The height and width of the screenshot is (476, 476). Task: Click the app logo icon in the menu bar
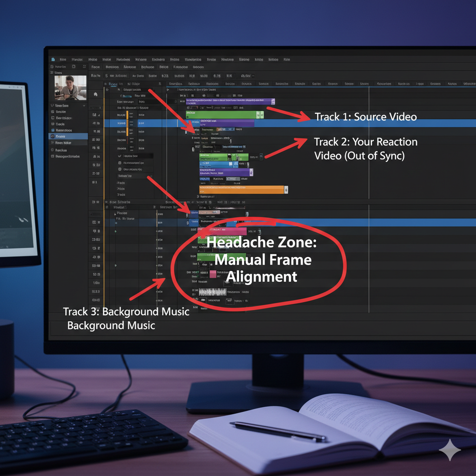(53, 59)
